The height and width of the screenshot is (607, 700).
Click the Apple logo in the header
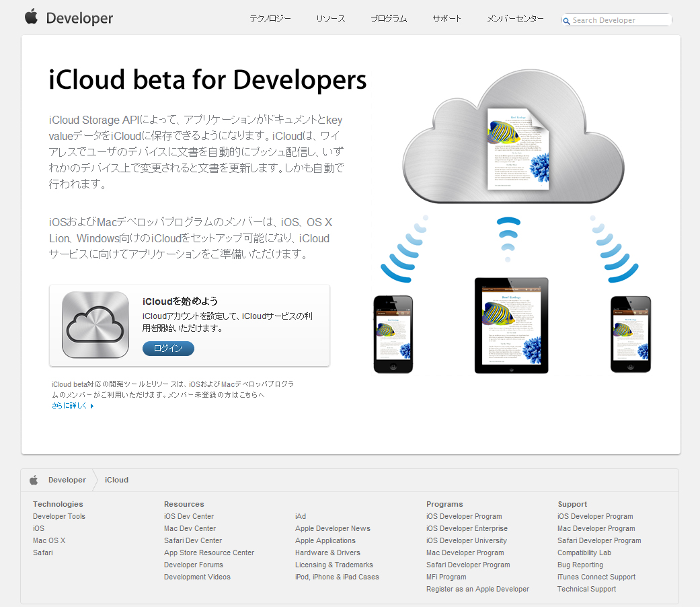pyautogui.click(x=31, y=17)
